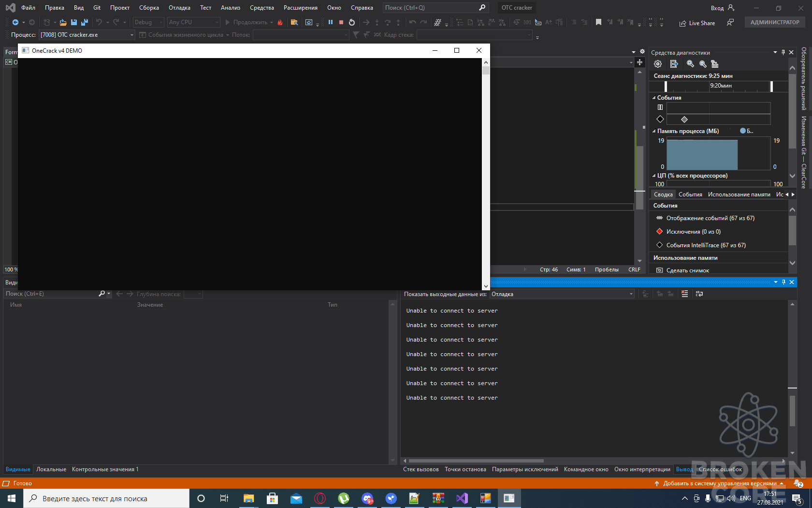The height and width of the screenshot is (508, 812).
Task: Focus the Поиск (Ctrl+Q) search field
Action: [435, 8]
